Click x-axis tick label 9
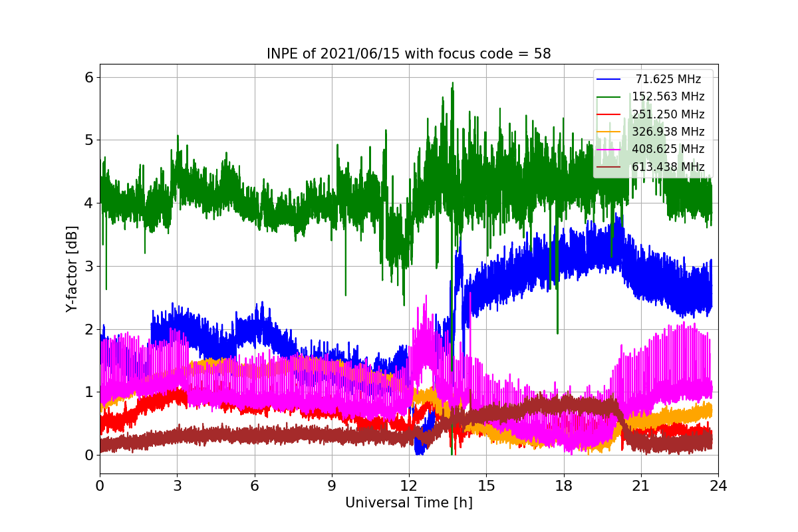Viewport: 798px width, 532px height. click(332, 486)
